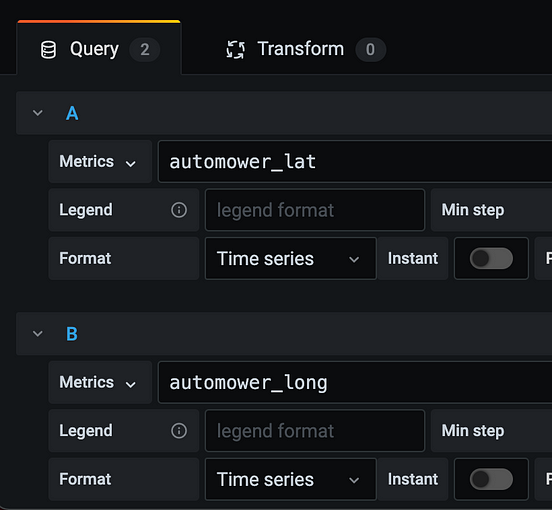552x510 pixels.
Task: Open Time series format dropdown in query B
Action: click(291, 479)
